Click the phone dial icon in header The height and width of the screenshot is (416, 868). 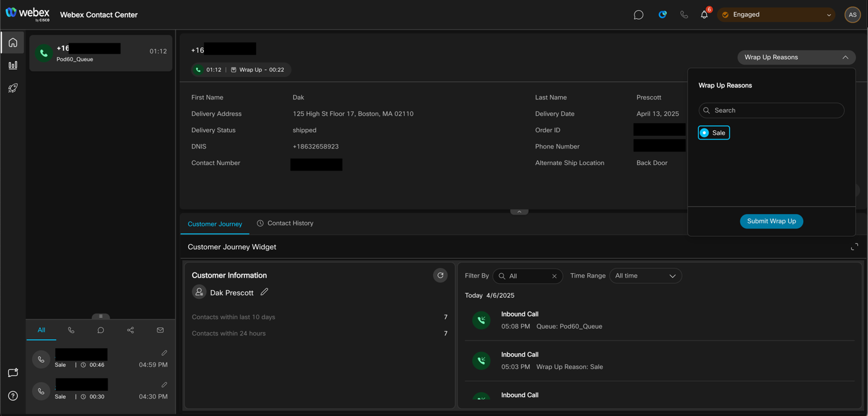(684, 14)
